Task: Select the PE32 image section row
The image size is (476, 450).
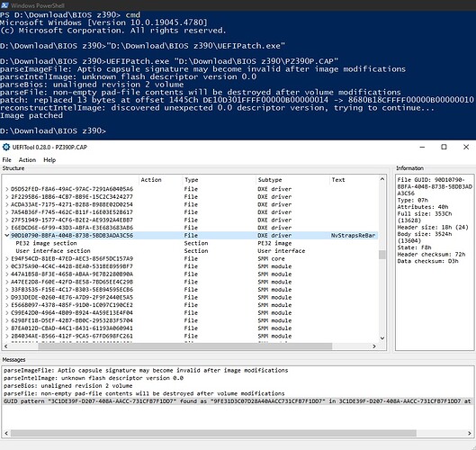Action: [191, 243]
